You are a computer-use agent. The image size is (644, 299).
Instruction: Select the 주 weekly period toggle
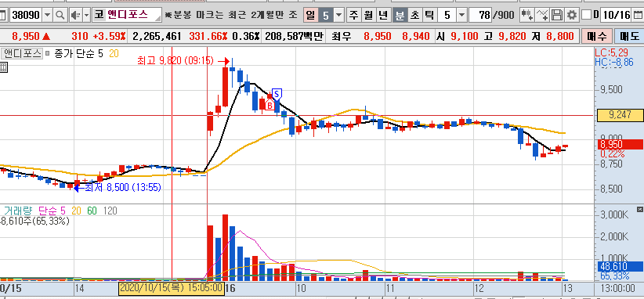click(x=353, y=16)
